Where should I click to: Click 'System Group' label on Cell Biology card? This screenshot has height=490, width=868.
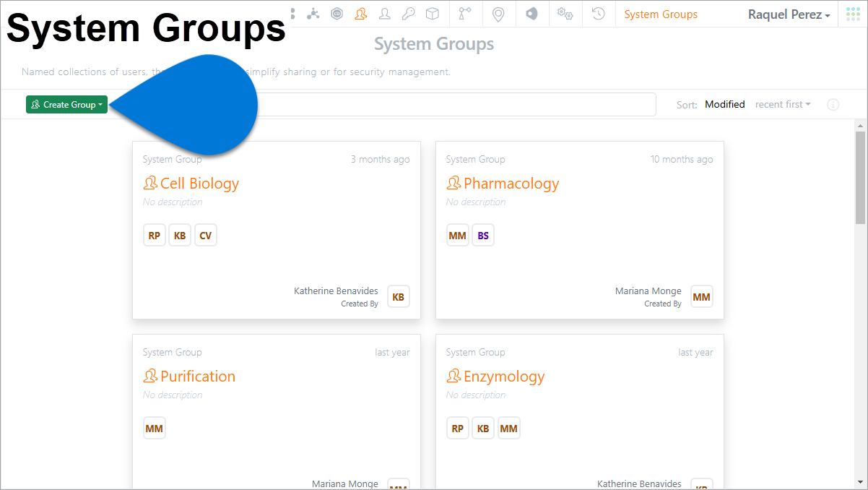tap(172, 160)
